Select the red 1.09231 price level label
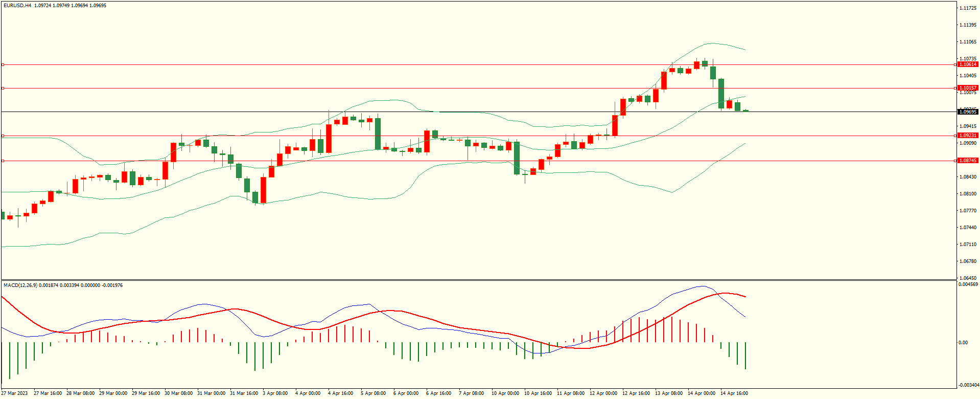The height and width of the screenshot is (399, 980). pos(968,136)
